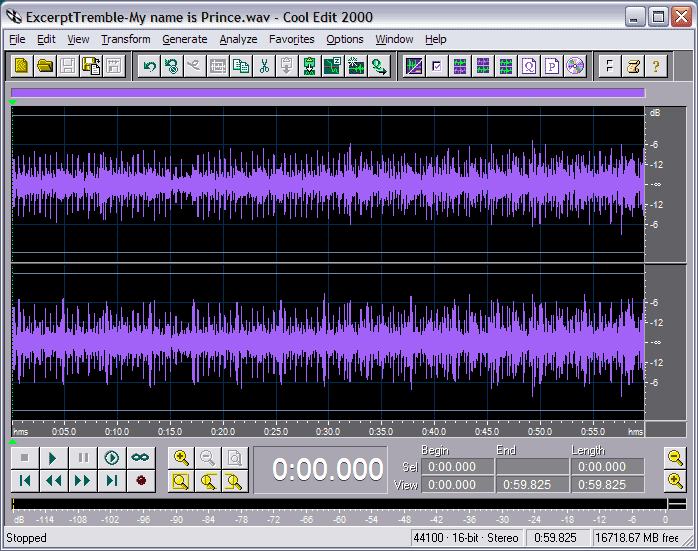
Task: Click the bottom green playback cursor marker
Action: click(x=13, y=442)
